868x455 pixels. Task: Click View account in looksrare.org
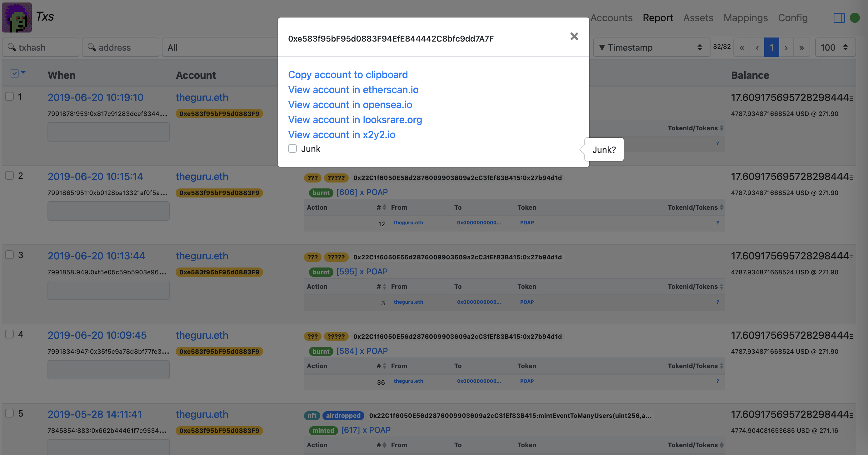click(x=355, y=120)
